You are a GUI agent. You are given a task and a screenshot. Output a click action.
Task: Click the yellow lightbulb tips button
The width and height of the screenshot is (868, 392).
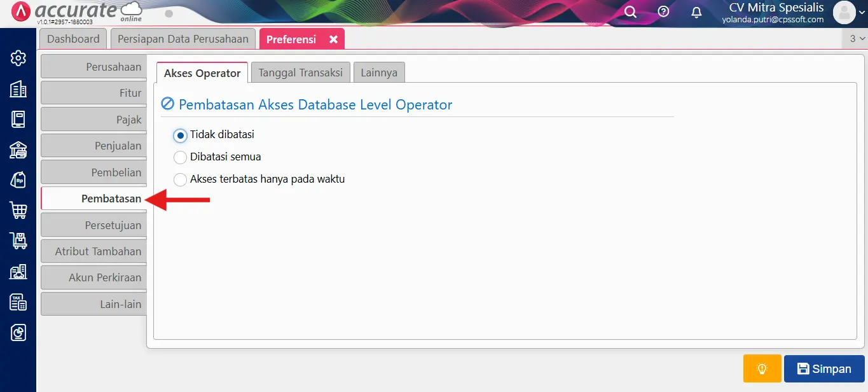tap(762, 368)
